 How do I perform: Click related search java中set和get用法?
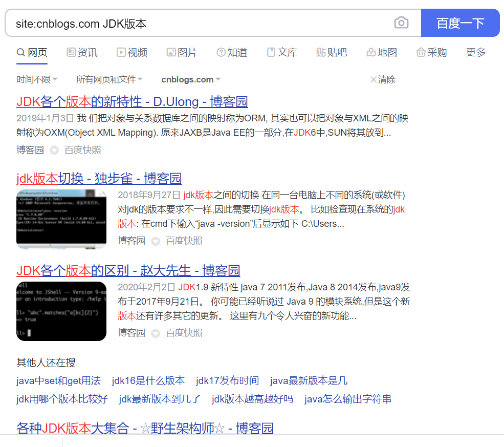(x=58, y=381)
